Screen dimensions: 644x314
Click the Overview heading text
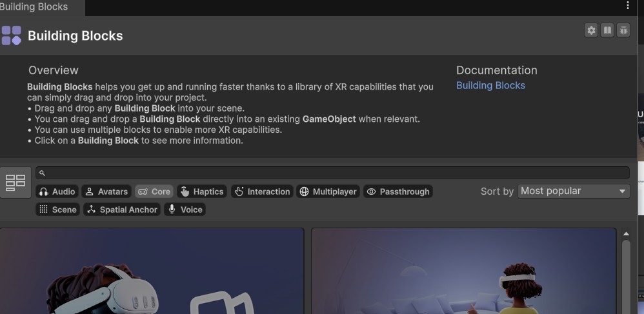[x=54, y=70]
